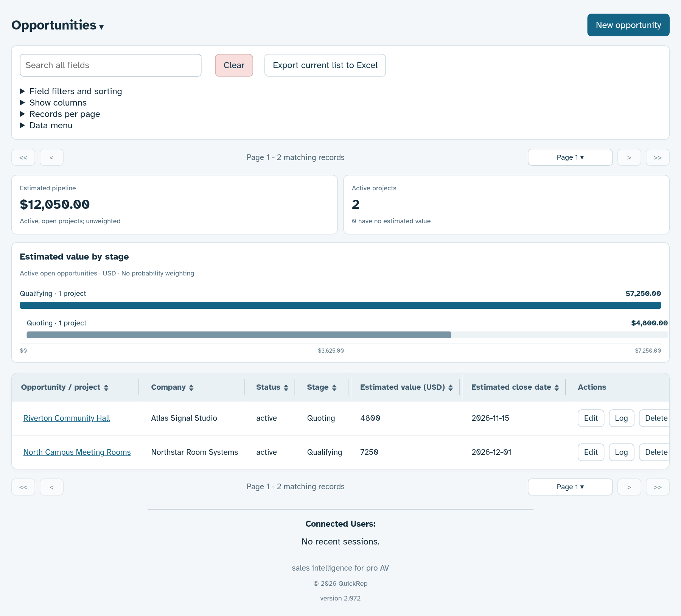Open the bottom Page 1 dropdown
This screenshot has width=681, height=616.
coord(570,487)
